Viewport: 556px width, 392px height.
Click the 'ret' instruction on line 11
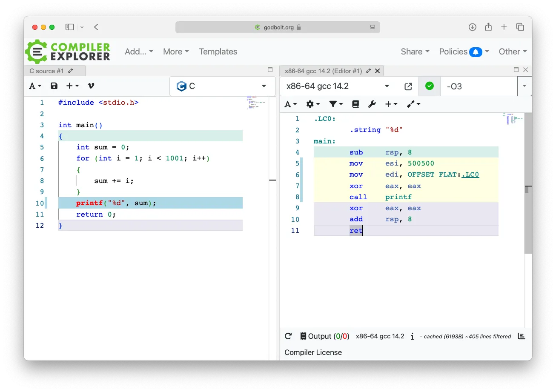click(356, 231)
